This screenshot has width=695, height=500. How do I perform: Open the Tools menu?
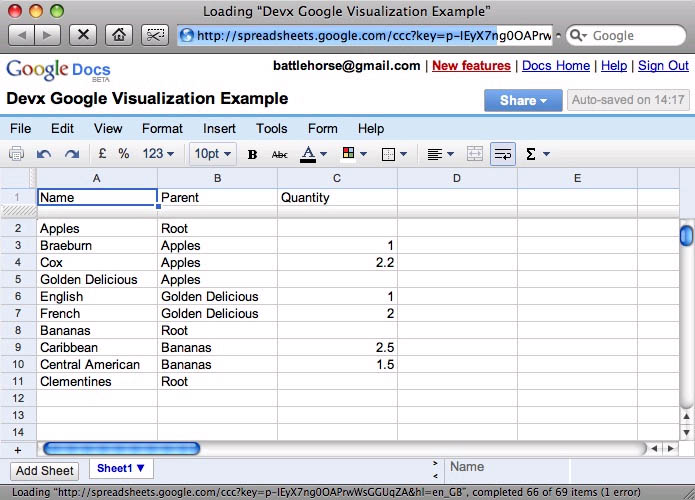(272, 129)
